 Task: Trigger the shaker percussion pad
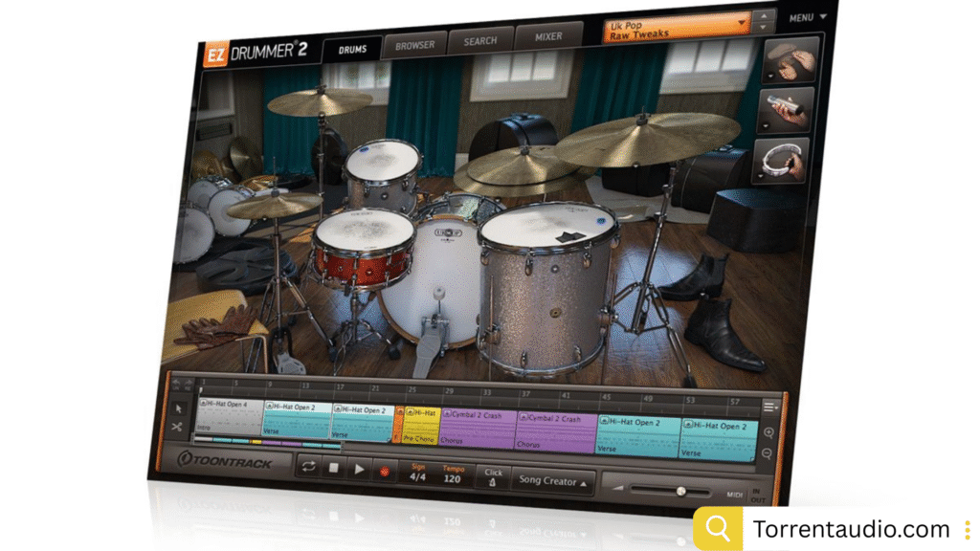tap(789, 110)
